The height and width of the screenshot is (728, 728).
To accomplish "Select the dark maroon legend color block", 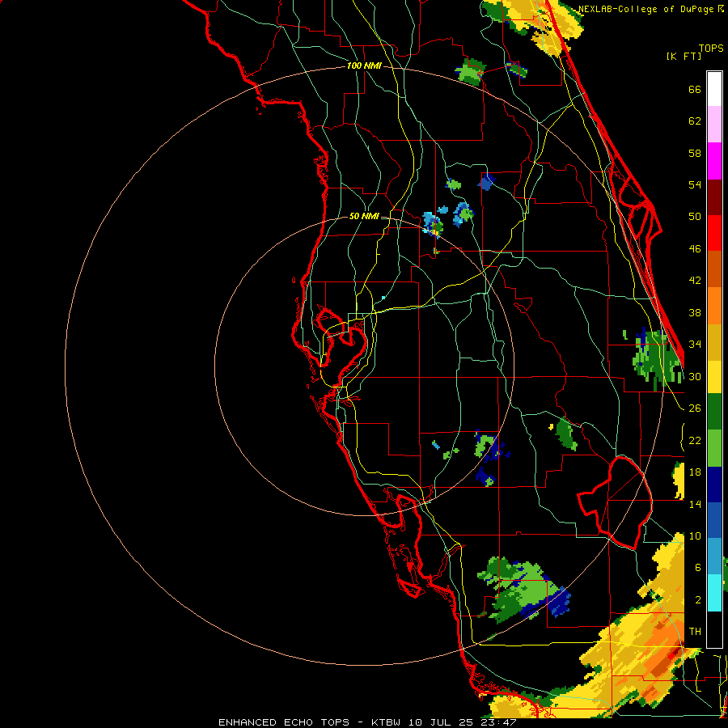I will tap(714, 197).
